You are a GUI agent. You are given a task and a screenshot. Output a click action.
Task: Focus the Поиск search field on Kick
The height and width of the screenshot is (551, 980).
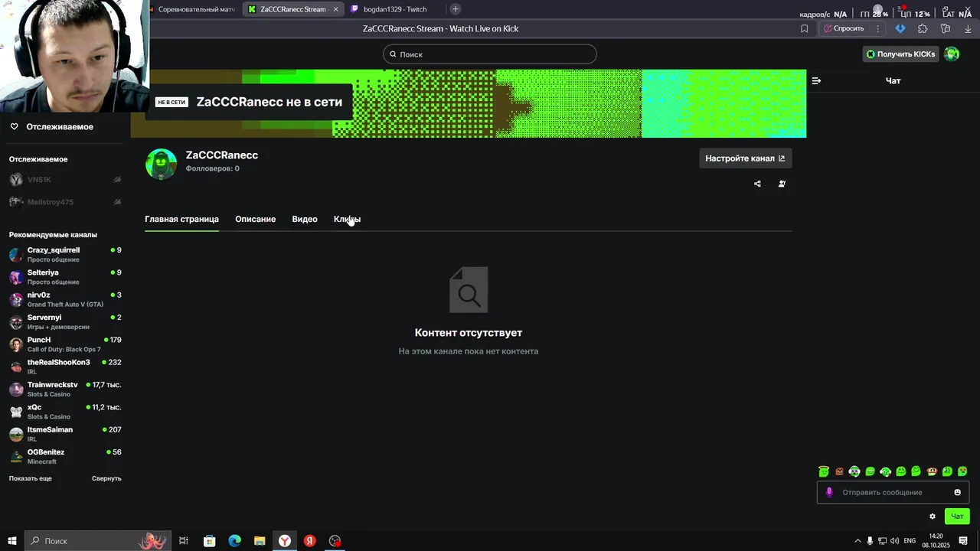point(490,54)
